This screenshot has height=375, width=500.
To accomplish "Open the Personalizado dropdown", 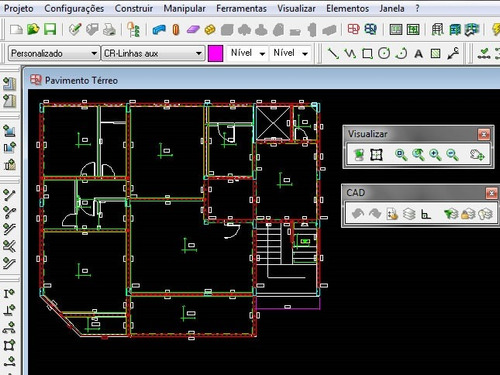I will 54,53.
